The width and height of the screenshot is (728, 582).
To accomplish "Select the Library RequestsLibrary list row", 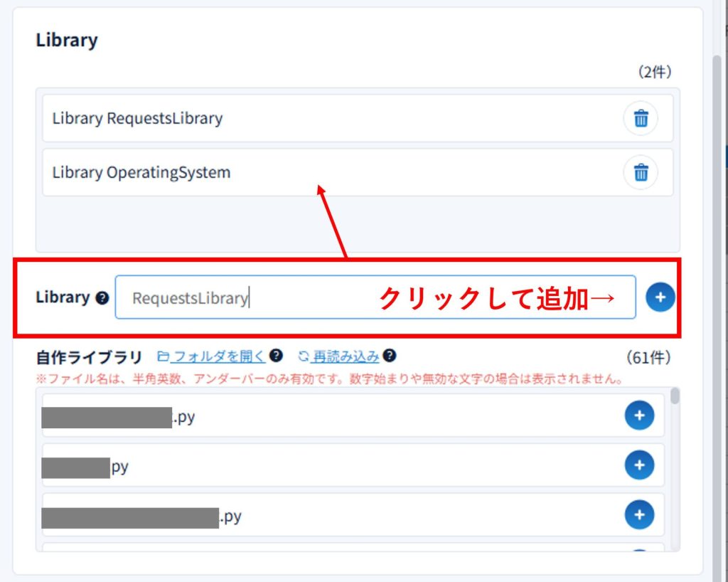I will (320, 118).
